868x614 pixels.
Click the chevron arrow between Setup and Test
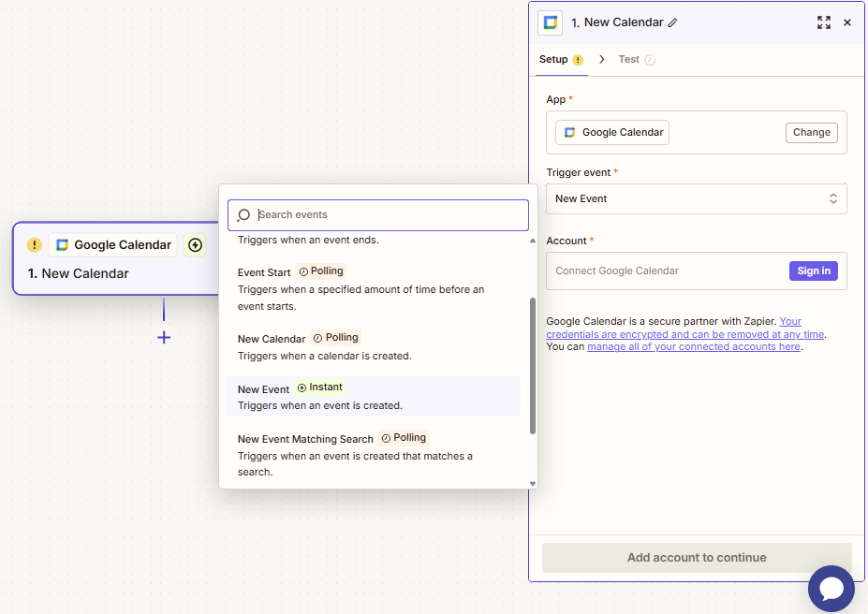tap(602, 59)
